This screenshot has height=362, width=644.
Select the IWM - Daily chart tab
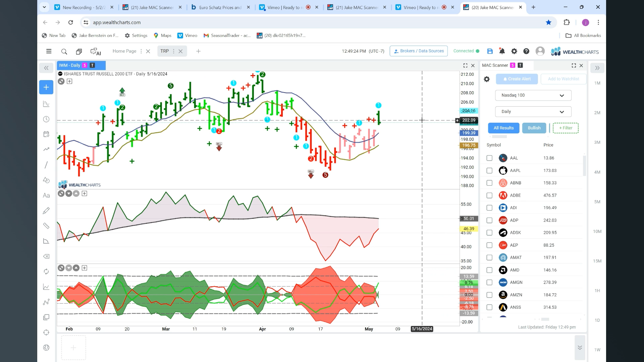coord(82,65)
